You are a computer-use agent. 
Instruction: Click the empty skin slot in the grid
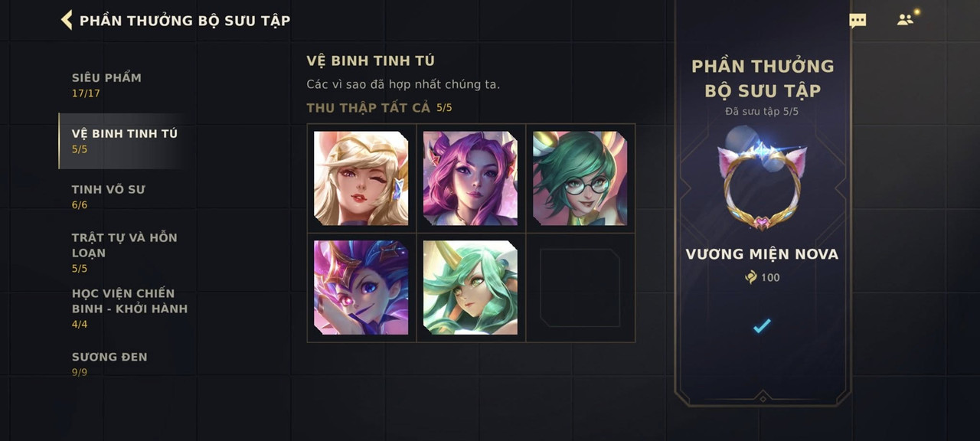pos(580,288)
